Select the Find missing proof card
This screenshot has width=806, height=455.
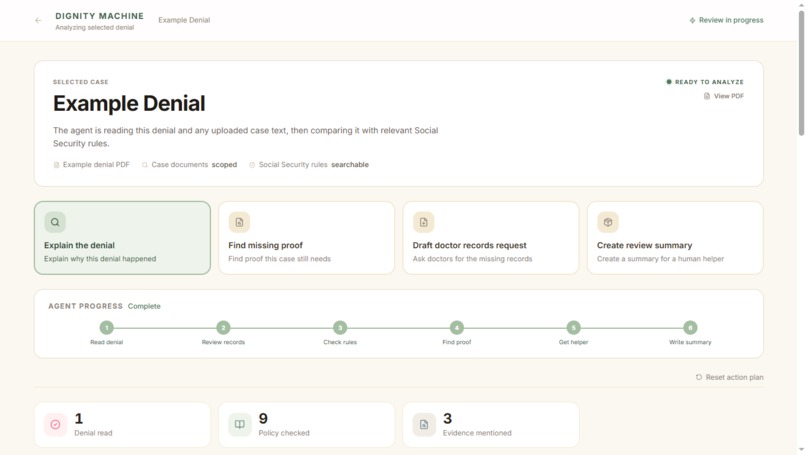click(306, 238)
